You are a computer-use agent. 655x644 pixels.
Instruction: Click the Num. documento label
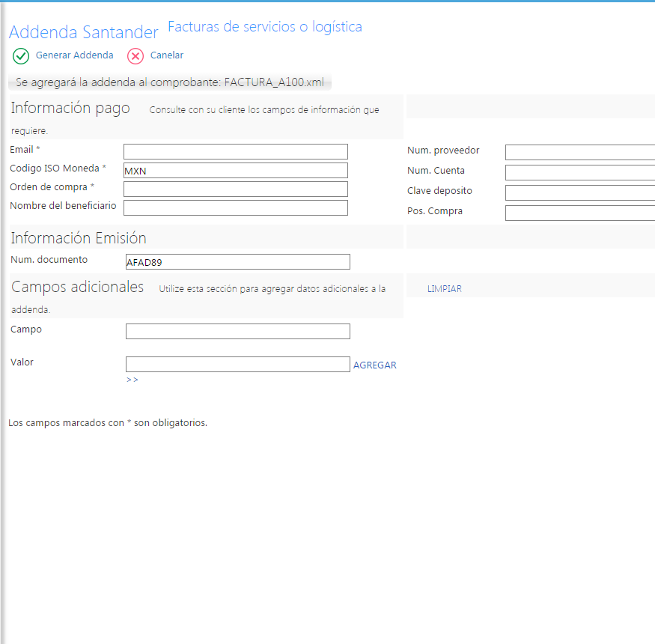[49, 260]
